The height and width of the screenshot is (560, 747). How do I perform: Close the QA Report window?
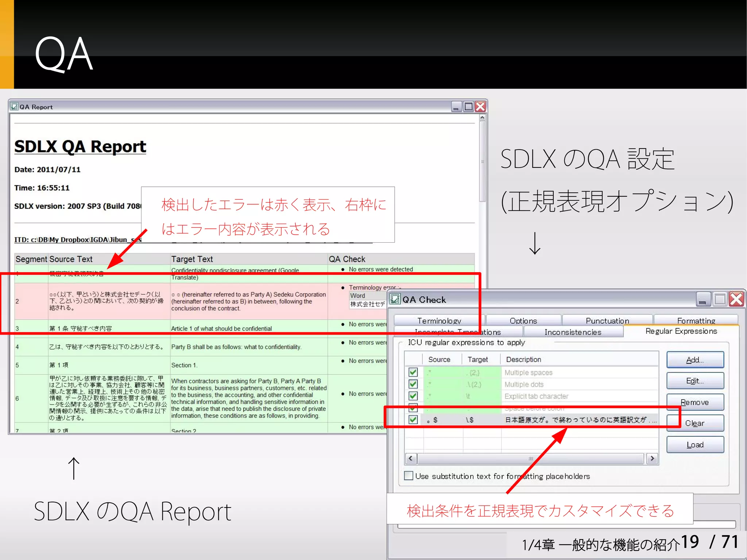click(480, 107)
